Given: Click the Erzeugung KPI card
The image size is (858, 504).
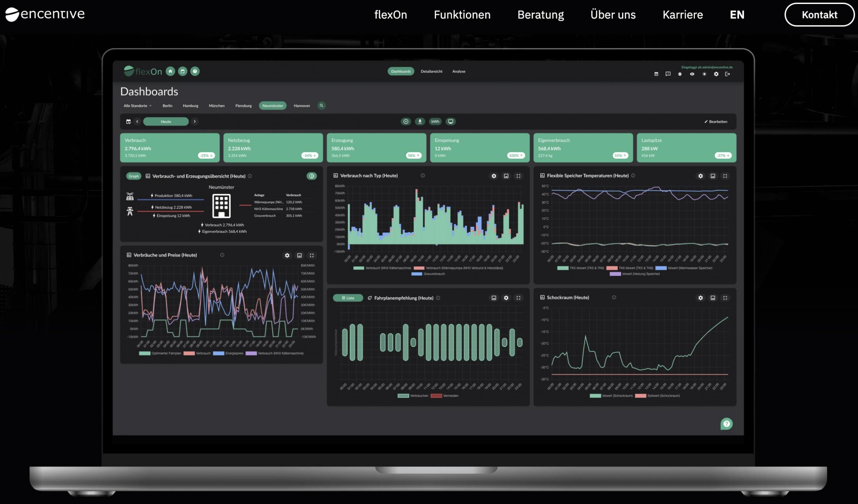Looking at the screenshot, I should pyautogui.click(x=376, y=148).
